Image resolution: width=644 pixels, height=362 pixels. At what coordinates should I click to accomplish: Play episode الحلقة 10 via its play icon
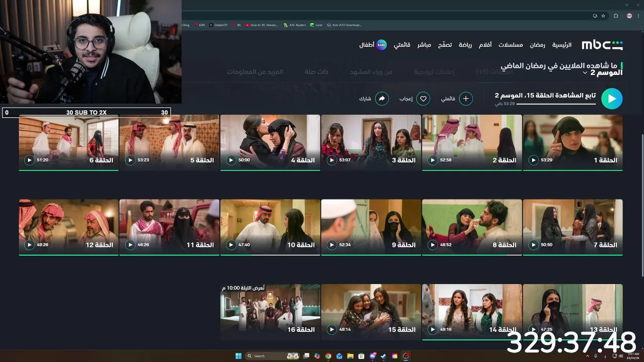click(x=231, y=245)
